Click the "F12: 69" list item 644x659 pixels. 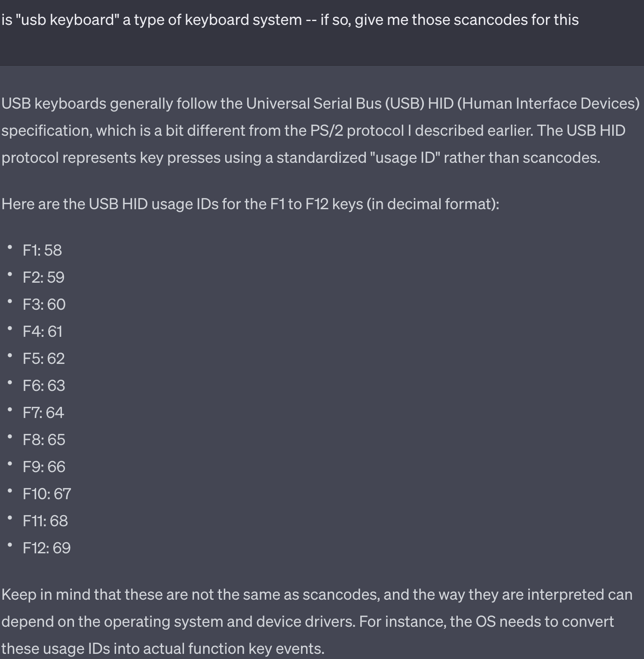46,548
